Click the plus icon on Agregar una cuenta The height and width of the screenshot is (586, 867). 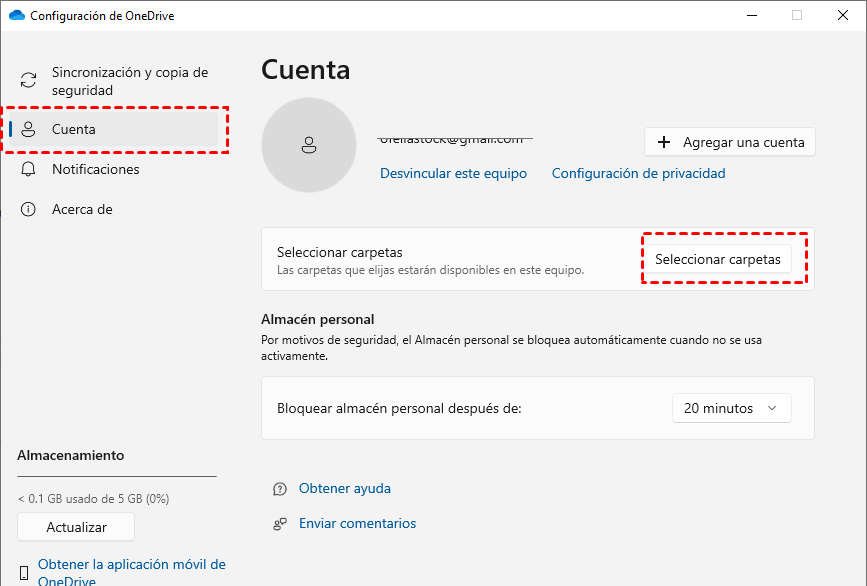664,142
